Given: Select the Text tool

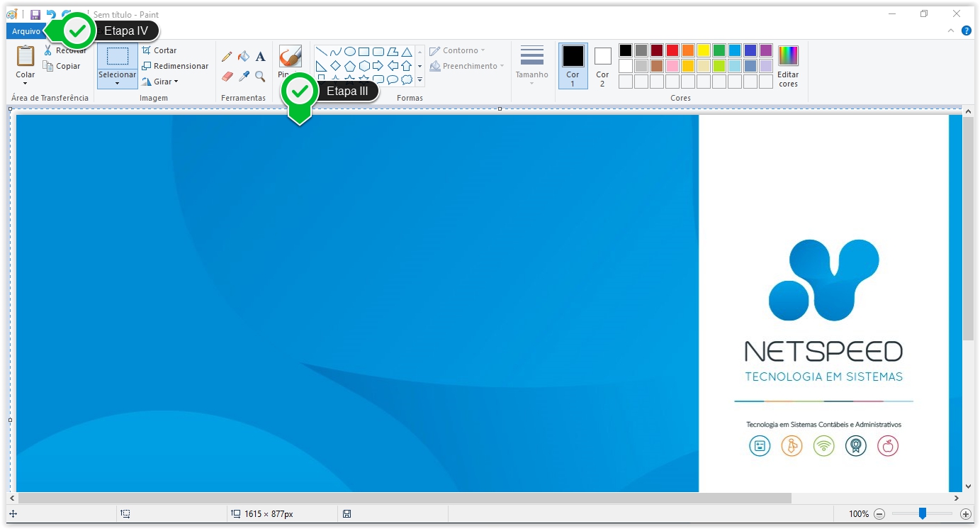Looking at the screenshot, I should pos(261,57).
